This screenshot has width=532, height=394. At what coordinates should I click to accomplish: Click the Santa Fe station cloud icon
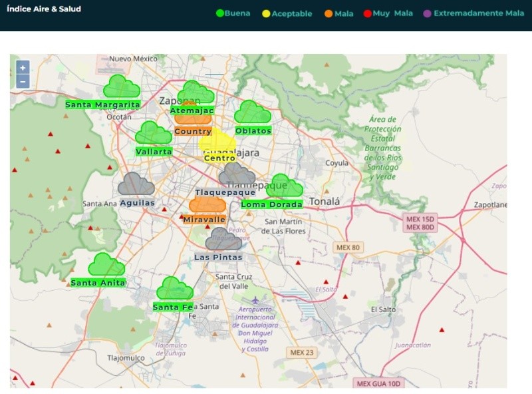pyautogui.click(x=174, y=289)
